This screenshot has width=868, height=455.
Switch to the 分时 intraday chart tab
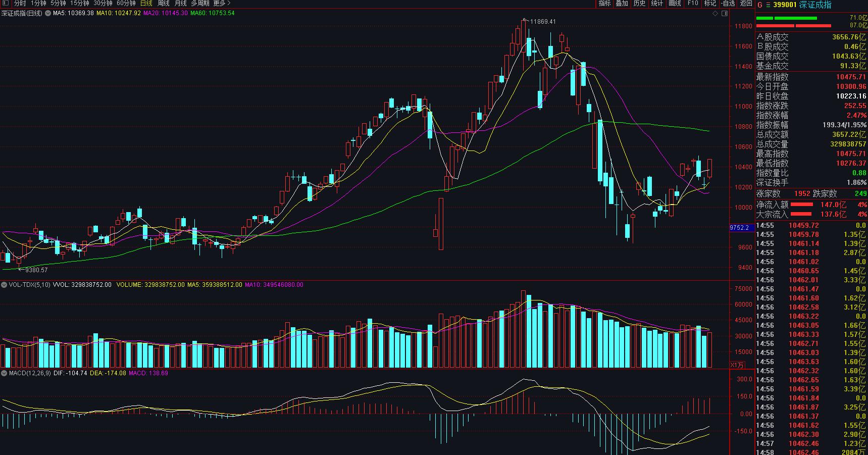[x=20, y=4]
